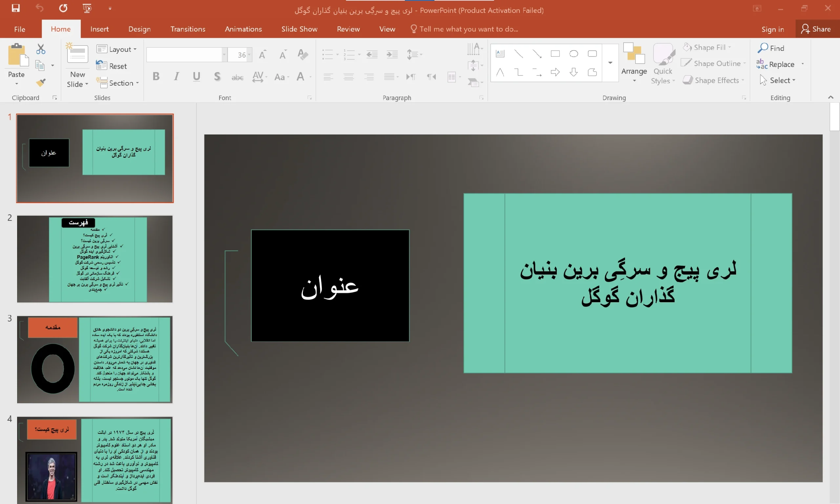Increase the list indent level
Screen dimensions: 840x504
point(392,54)
